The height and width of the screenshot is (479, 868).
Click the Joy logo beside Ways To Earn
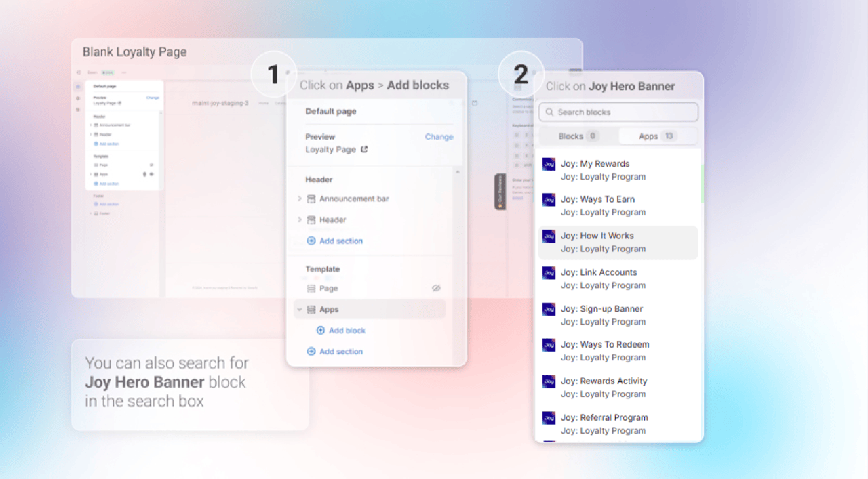pyautogui.click(x=549, y=199)
